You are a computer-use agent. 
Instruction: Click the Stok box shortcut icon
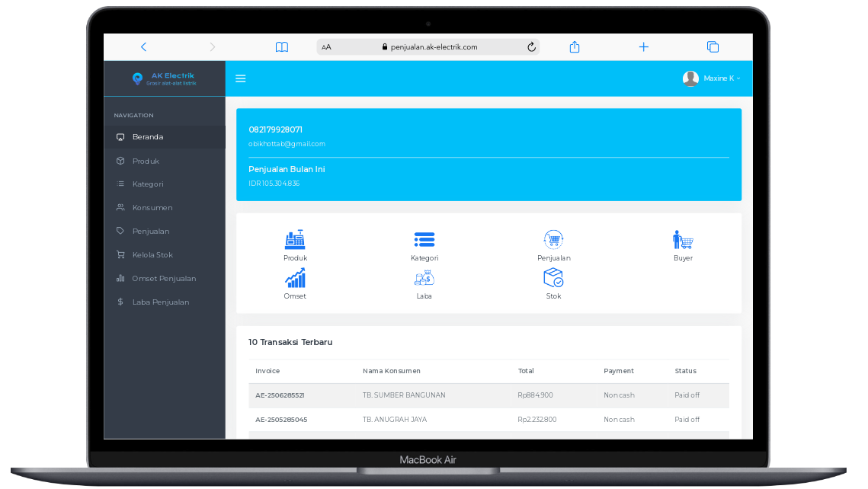coord(553,278)
